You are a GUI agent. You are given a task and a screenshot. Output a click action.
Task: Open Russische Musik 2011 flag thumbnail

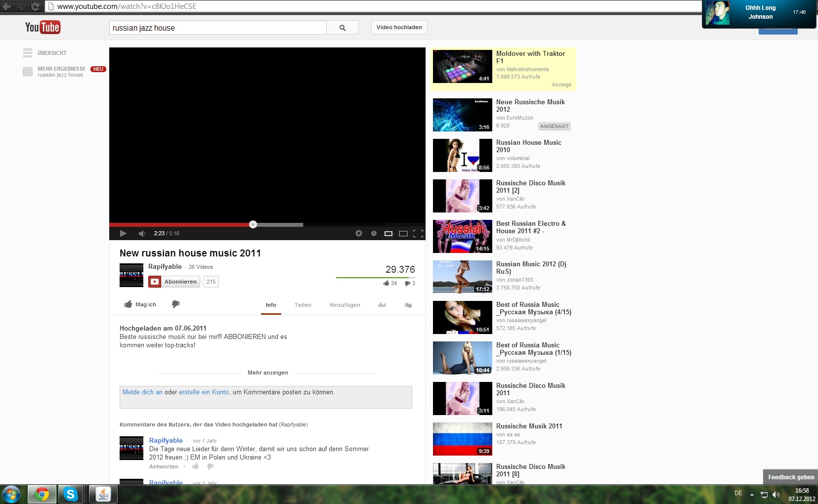click(x=463, y=439)
